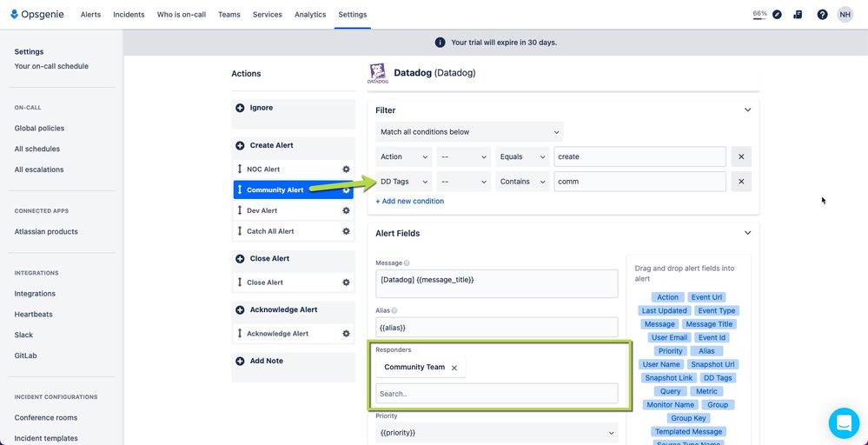Open Your on-call schedule link
The height and width of the screenshot is (445, 868).
[51, 66]
